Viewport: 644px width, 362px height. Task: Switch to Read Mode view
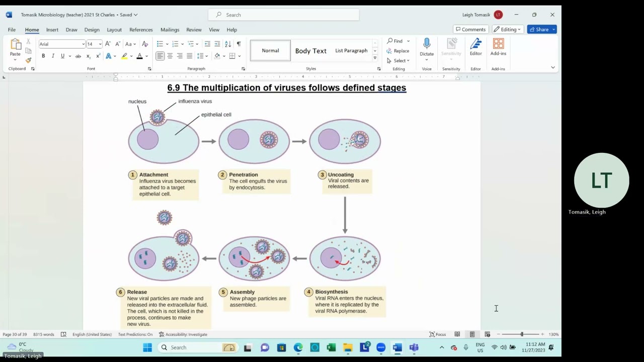point(457,334)
